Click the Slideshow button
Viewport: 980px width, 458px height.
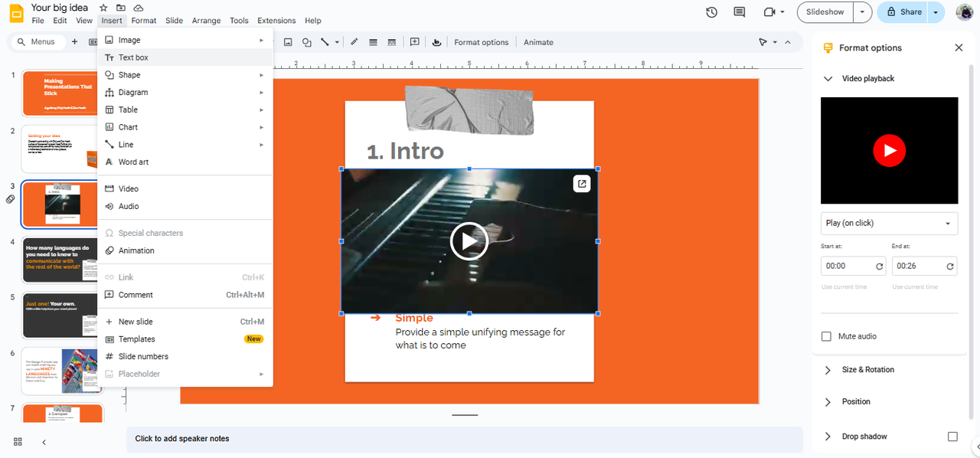(x=825, y=12)
